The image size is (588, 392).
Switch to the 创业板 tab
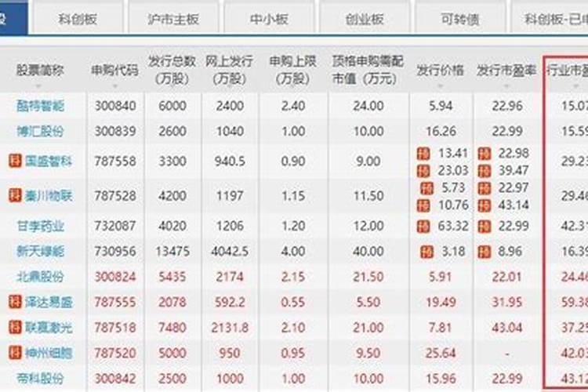tap(365, 18)
